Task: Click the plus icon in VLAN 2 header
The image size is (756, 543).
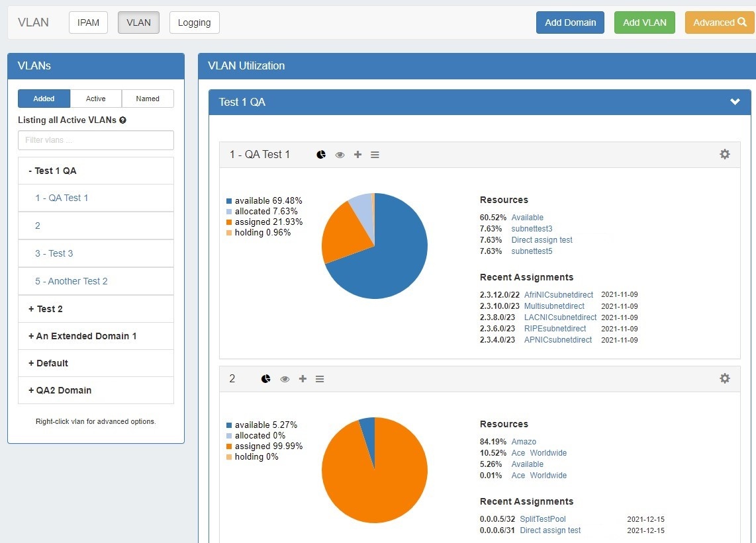Action: 303,379
